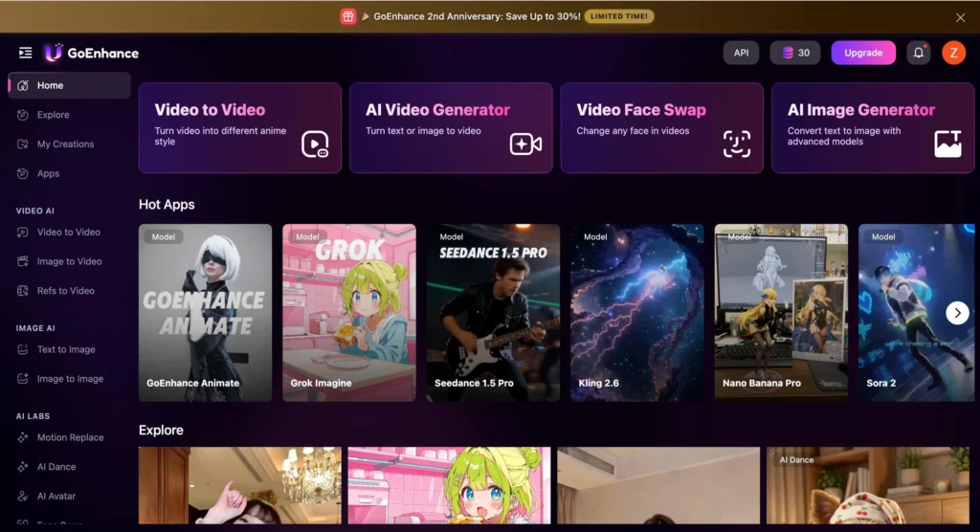Click the Refs to Video sidebar icon
The image size is (980, 532).
click(x=23, y=291)
